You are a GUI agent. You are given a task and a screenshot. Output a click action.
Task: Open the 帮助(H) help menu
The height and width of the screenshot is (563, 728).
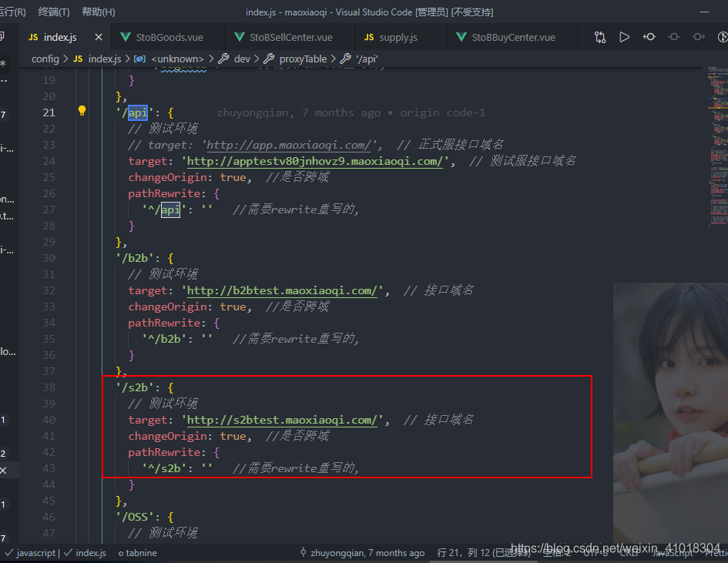[x=99, y=12]
